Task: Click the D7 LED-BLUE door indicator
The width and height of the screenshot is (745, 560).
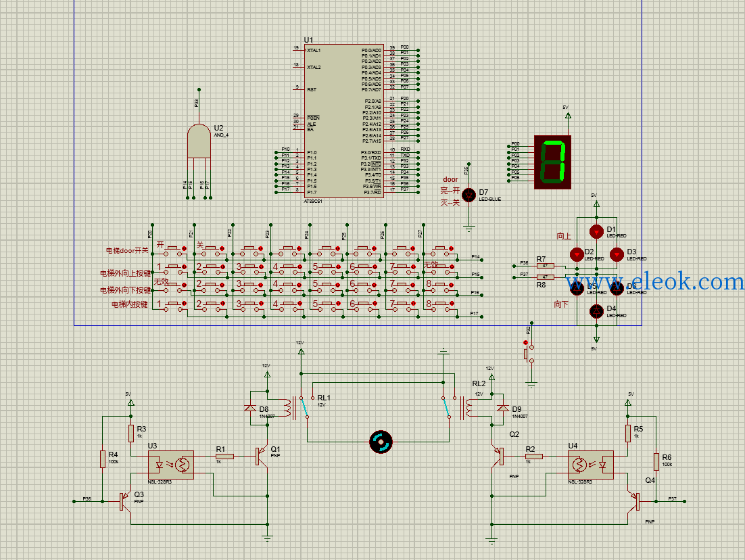Action: (469, 195)
